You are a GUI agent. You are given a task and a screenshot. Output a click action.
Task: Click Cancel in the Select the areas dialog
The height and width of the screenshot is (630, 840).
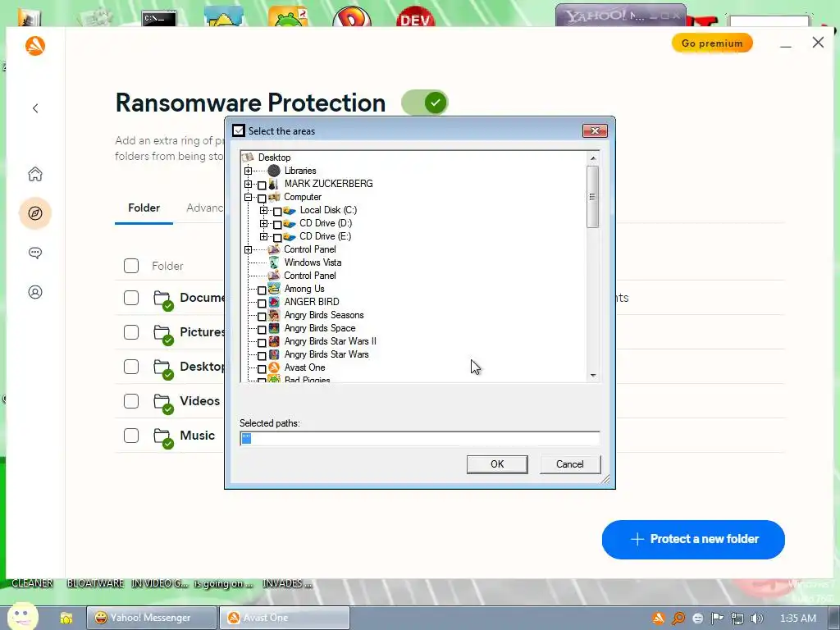pos(570,464)
